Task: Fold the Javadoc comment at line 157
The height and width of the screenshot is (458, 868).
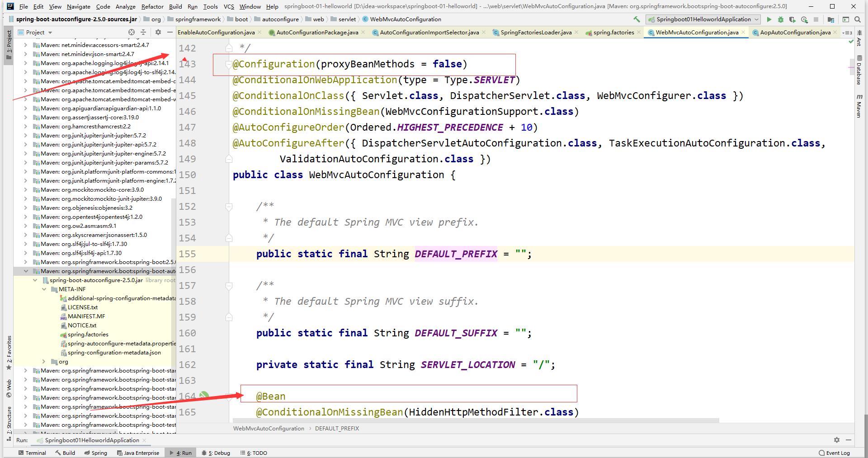Action: (229, 286)
